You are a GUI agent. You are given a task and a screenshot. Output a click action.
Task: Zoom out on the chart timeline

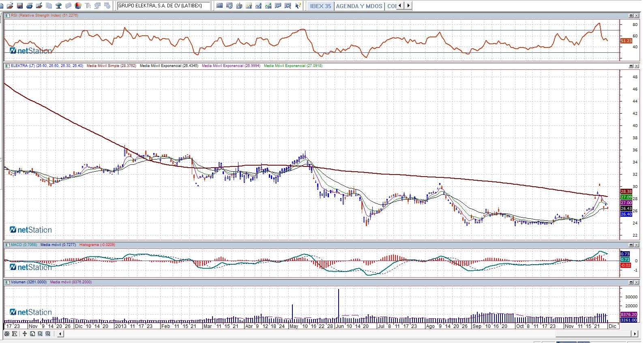click(x=40, y=334)
